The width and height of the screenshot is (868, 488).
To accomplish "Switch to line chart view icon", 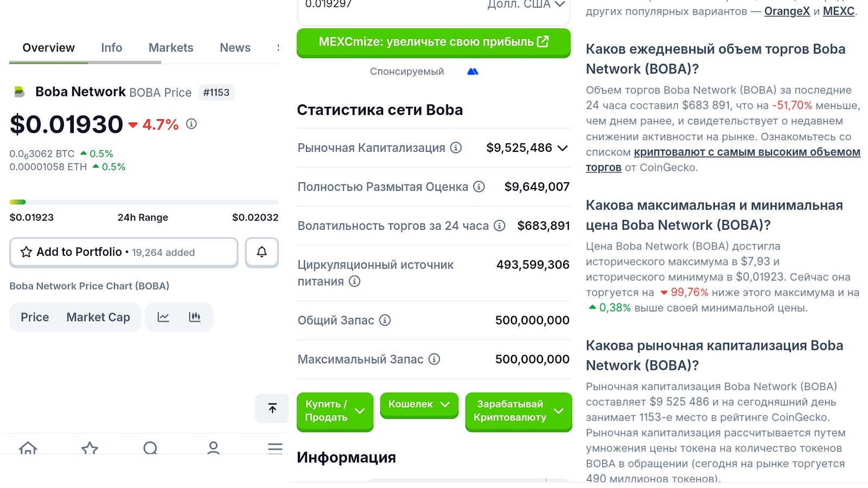I will (x=163, y=317).
